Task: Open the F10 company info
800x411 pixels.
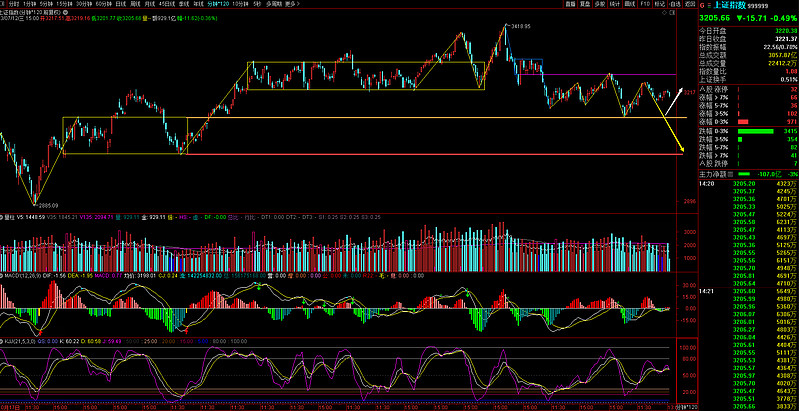Action: point(645,4)
